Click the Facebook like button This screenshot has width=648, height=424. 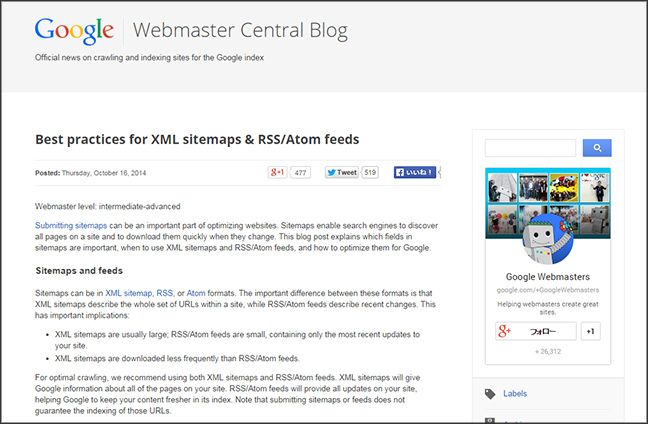[x=415, y=172]
